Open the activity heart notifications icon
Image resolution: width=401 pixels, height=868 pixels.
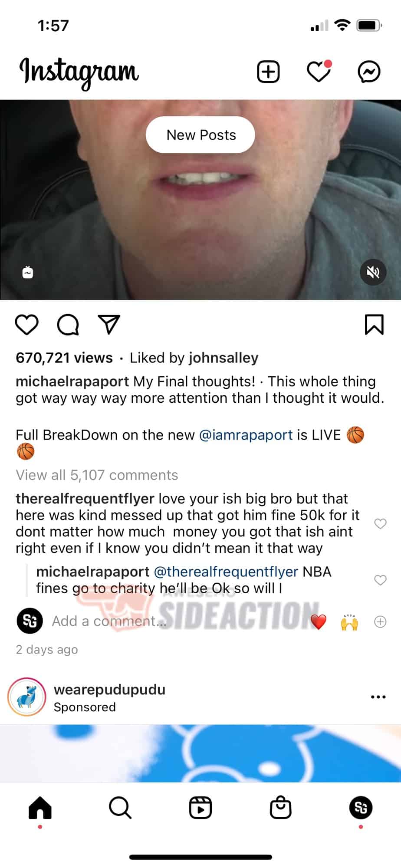(x=319, y=72)
